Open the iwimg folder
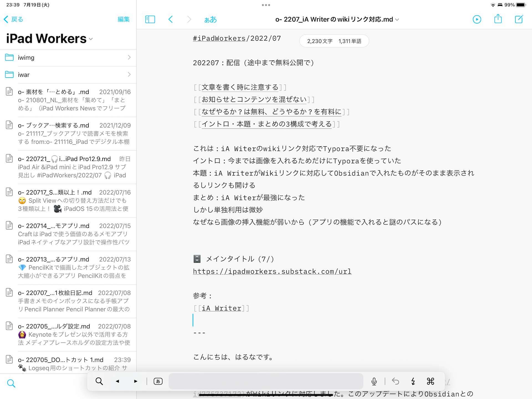The height and width of the screenshot is (399, 532). (68, 58)
